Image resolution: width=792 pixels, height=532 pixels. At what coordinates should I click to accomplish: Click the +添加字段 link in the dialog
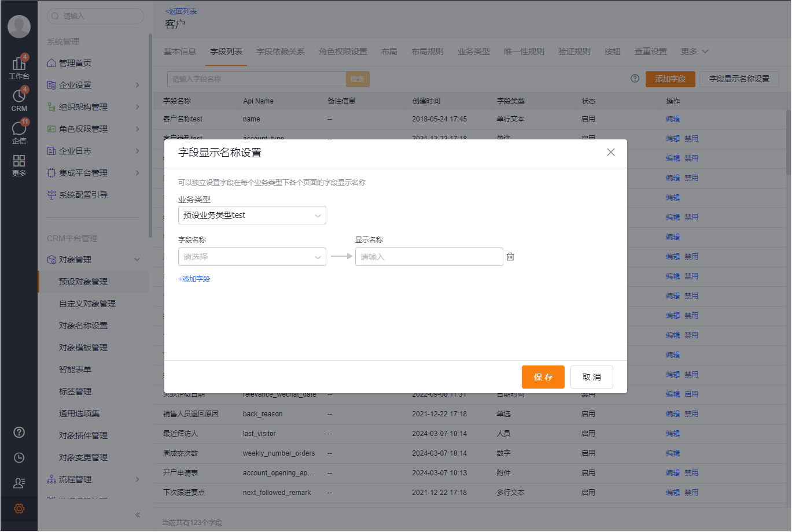tap(194, 279)
